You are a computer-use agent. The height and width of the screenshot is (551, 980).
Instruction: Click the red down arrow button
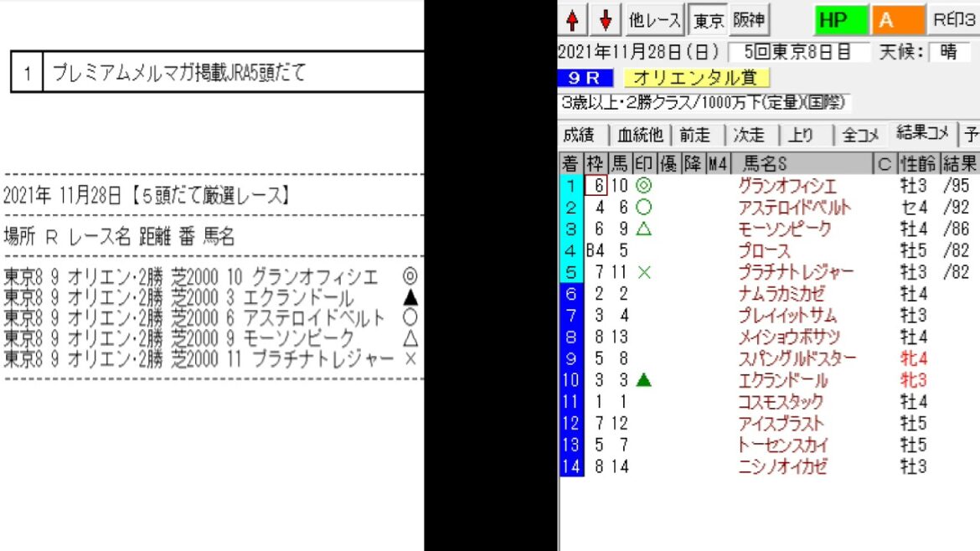point(606,20)
